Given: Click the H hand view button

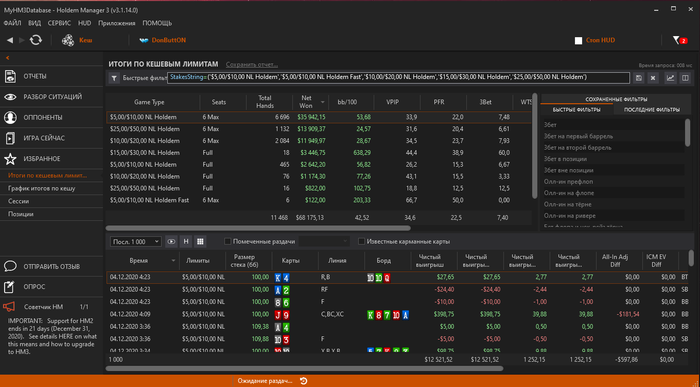Looking at the screenshot, I should coord(186,241).
